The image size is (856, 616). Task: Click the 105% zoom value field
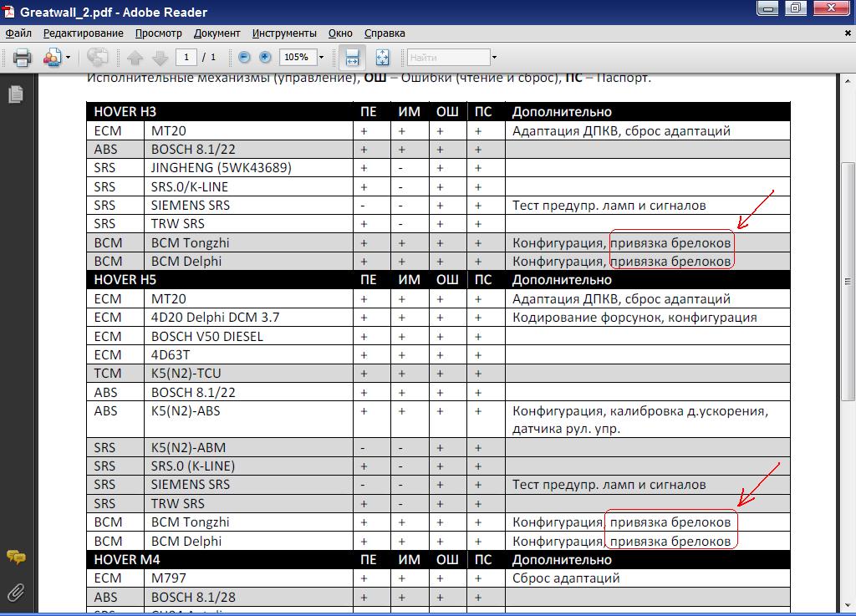click(298, 58)
